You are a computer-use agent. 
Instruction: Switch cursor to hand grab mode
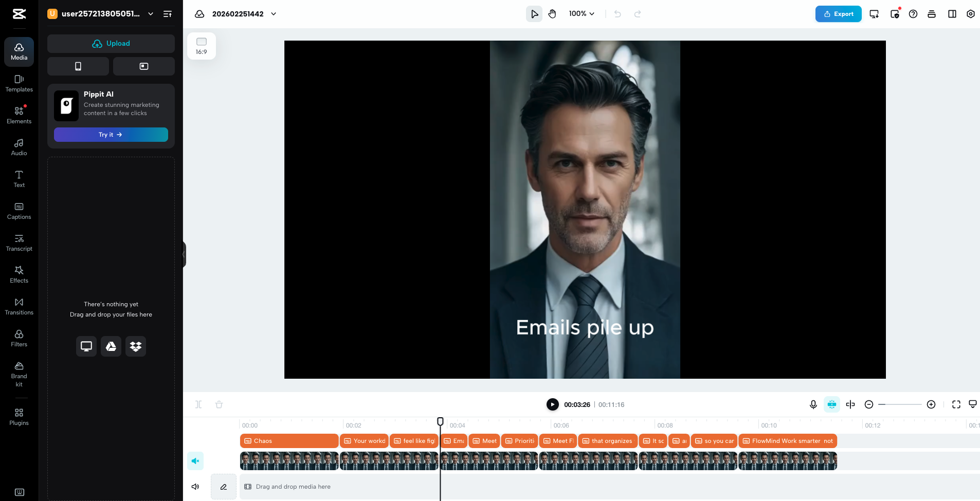point(552,14)
